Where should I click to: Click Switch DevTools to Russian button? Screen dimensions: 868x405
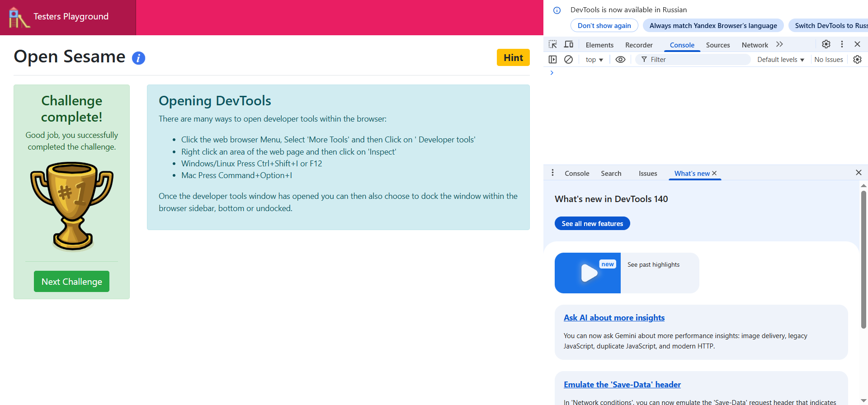pos(829,26)
